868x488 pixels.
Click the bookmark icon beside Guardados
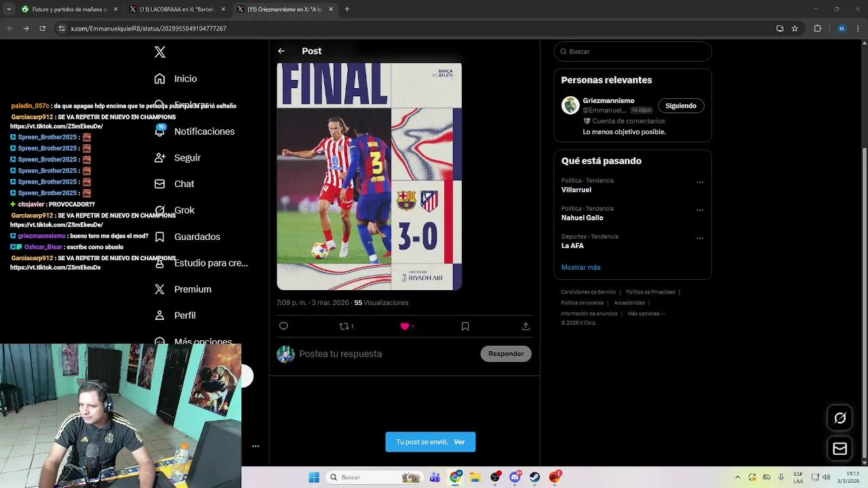[159, 237]
